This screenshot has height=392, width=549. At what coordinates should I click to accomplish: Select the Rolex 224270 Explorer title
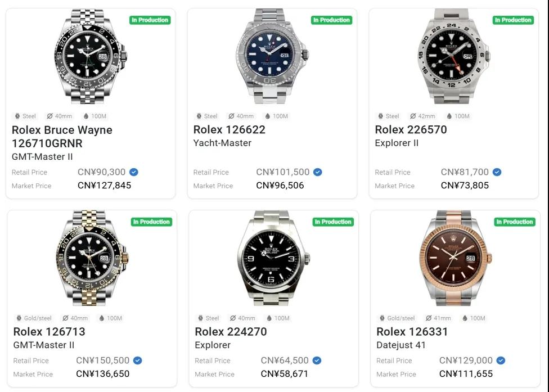pyautogui.click(x=231, y=332)
